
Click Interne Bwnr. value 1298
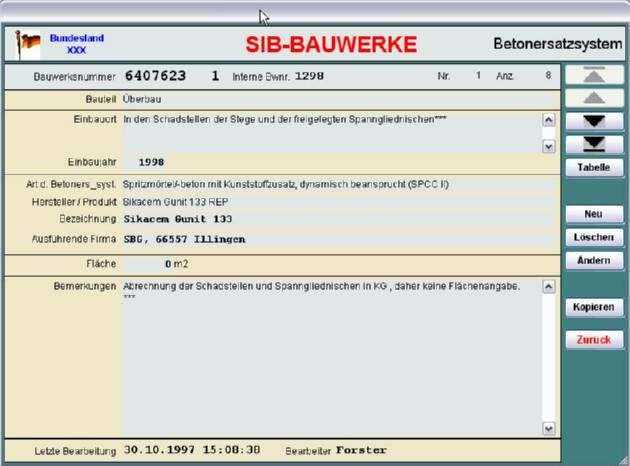point(309,76)
